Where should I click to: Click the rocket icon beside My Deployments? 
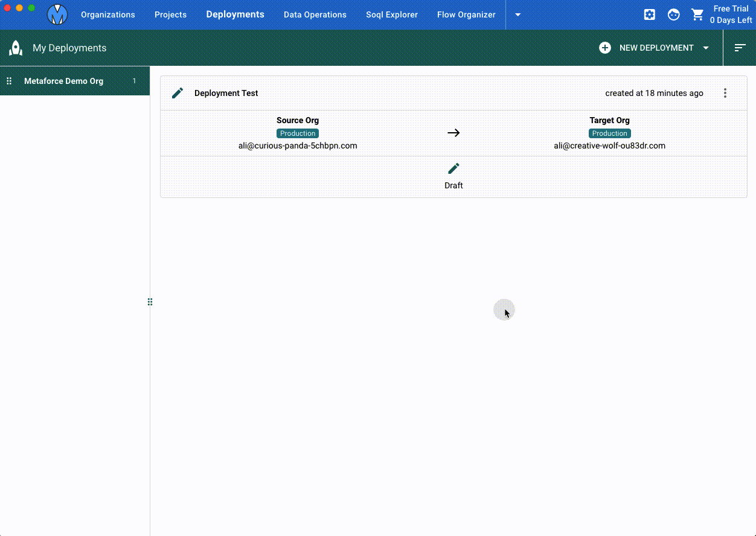[16, 48]
